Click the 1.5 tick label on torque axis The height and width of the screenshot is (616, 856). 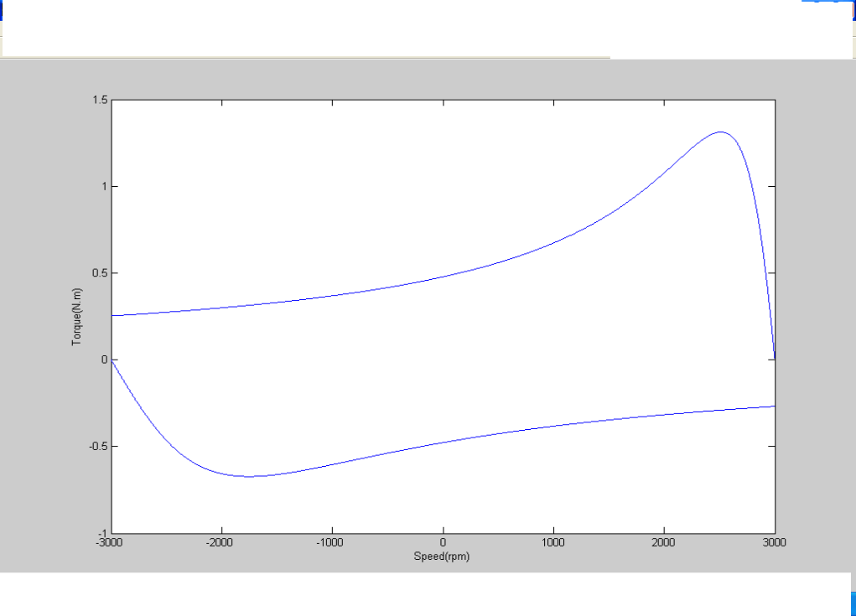101,101
